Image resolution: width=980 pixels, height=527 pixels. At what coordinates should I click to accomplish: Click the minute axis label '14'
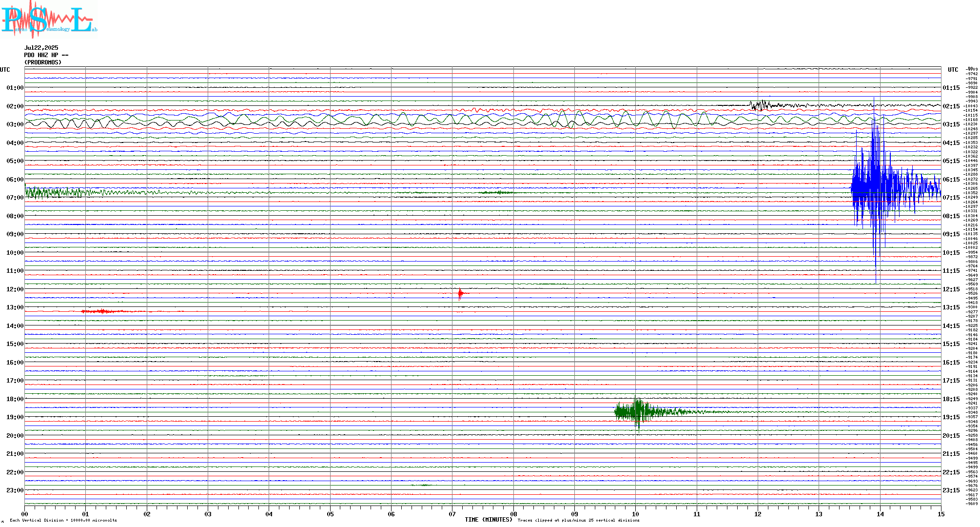pyautogui.click(x=880, y=514)
